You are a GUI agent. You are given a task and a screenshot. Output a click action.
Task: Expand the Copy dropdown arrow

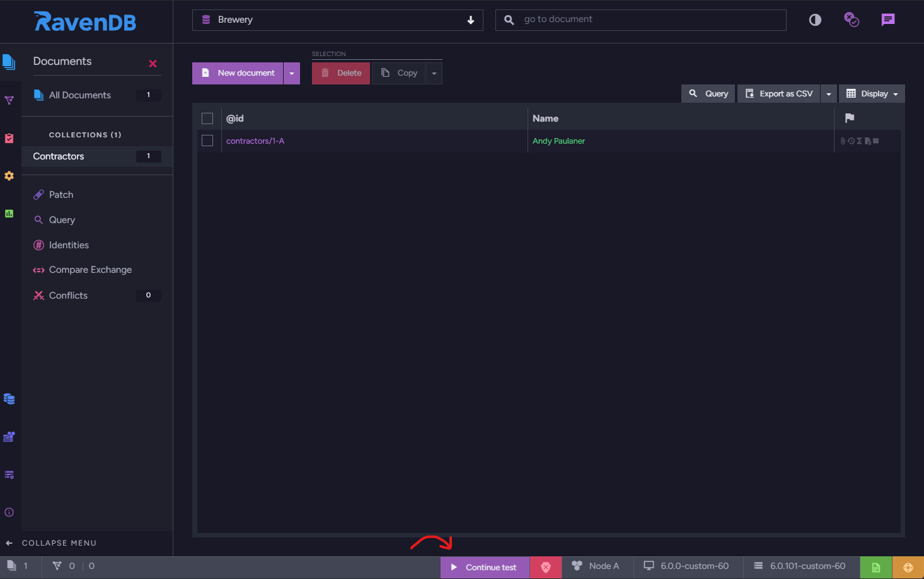click(434, 73)
